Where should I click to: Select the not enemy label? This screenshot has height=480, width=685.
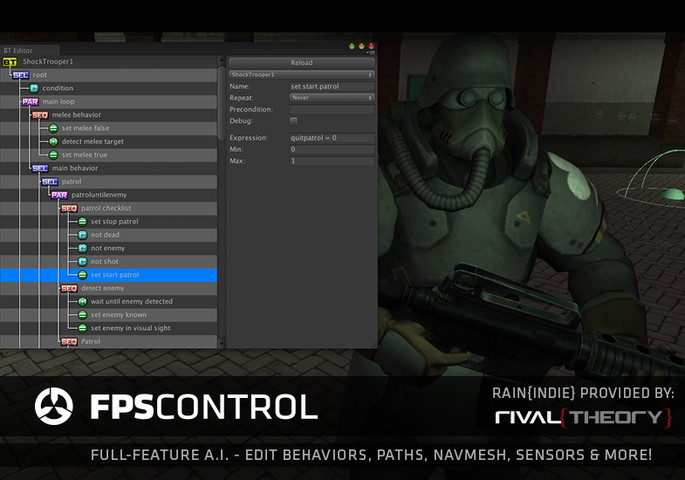108,249
